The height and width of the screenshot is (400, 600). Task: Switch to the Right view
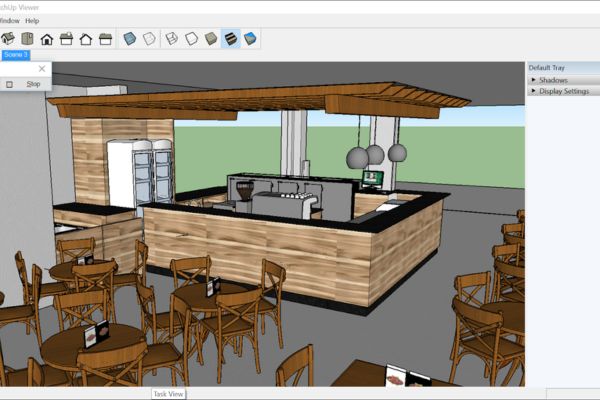67,39
